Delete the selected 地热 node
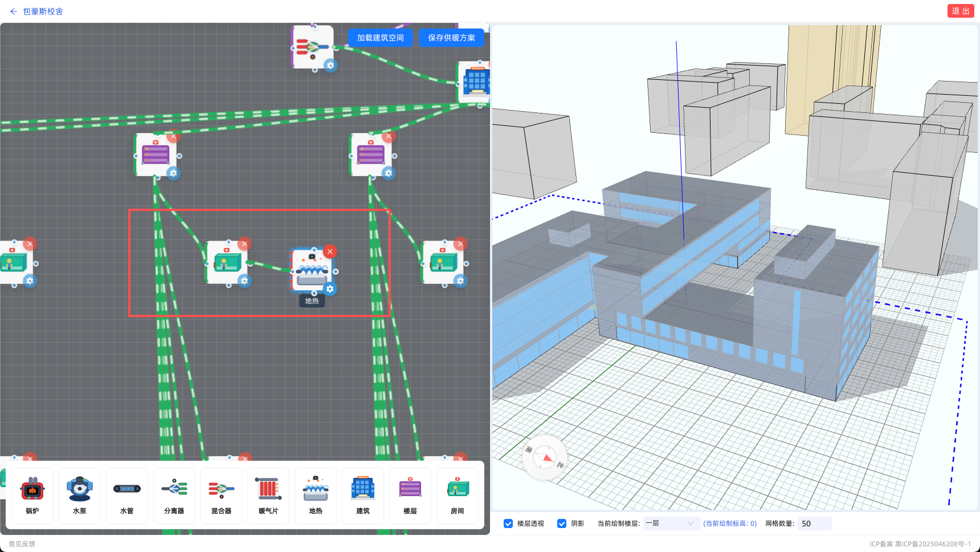 click(329, 251)
